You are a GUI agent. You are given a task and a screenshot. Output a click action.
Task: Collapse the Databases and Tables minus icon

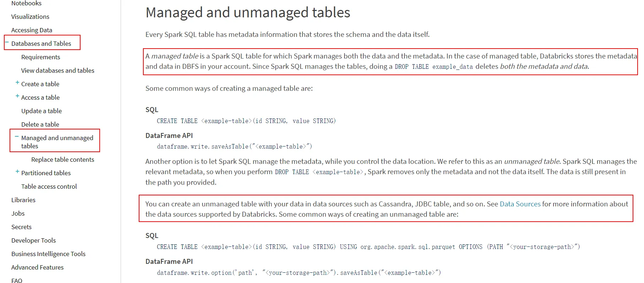point(7,43)
